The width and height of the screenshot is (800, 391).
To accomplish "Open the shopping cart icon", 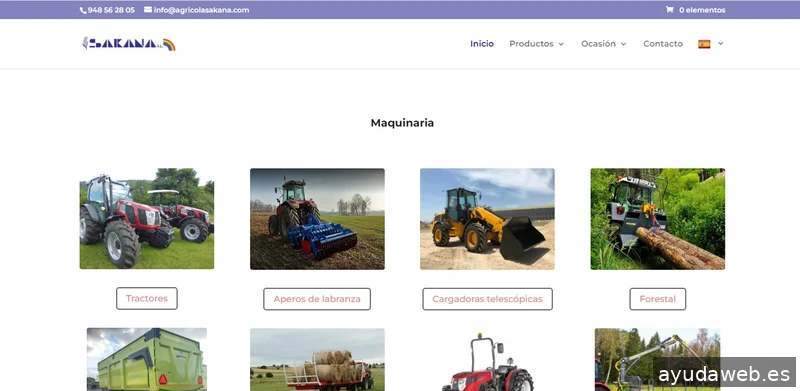I will pos(669,10).
